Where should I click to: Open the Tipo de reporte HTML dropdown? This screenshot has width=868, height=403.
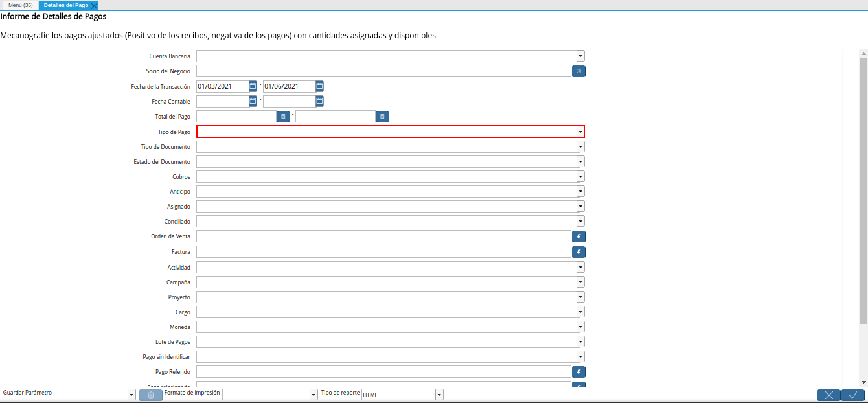click(439, 395)
